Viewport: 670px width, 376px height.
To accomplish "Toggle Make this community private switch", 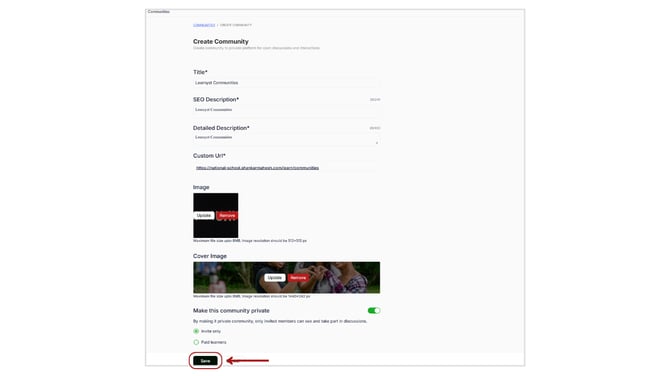I will [374, 311].
